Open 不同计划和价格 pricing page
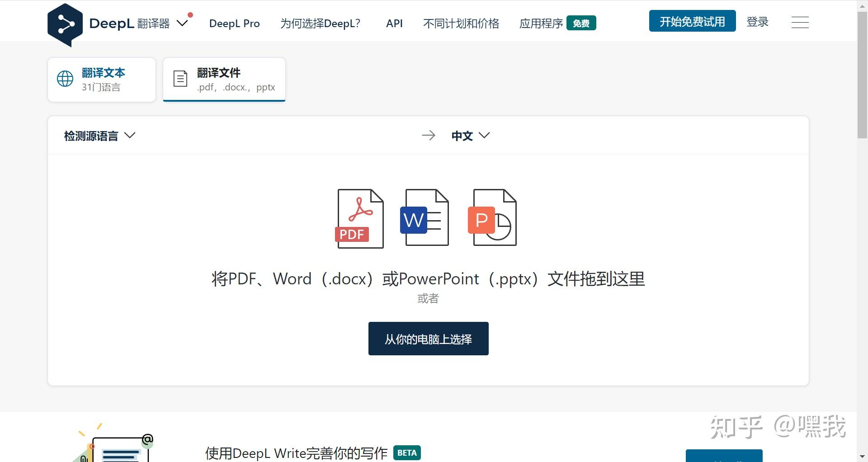This screenshot has width=868, height=462. [x=461, y=24]
